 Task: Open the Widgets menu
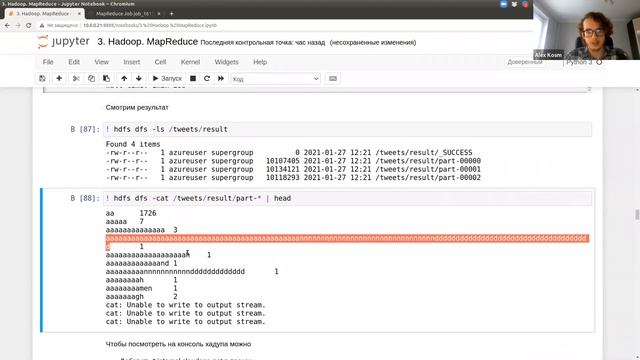[x=226, y=62]
